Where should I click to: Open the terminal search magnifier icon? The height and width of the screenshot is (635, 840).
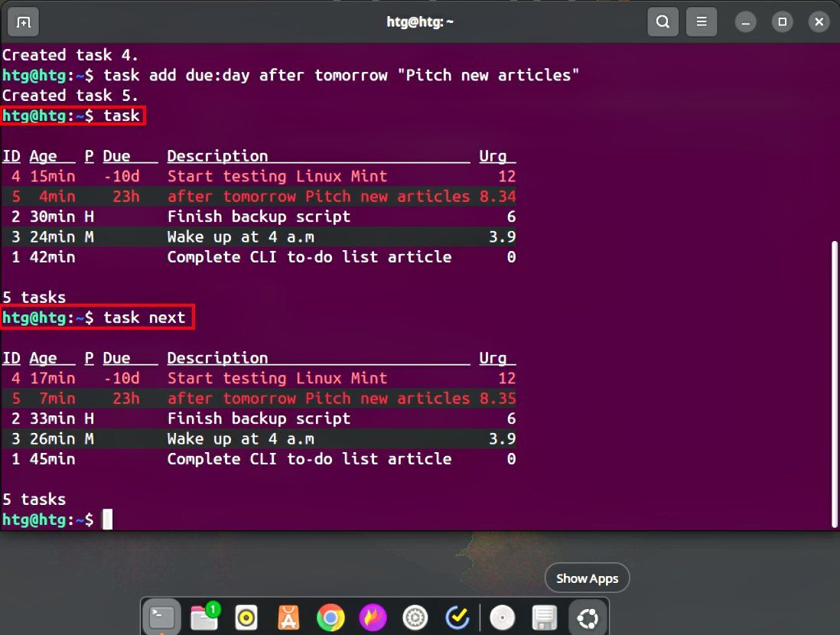pos(663,21)
